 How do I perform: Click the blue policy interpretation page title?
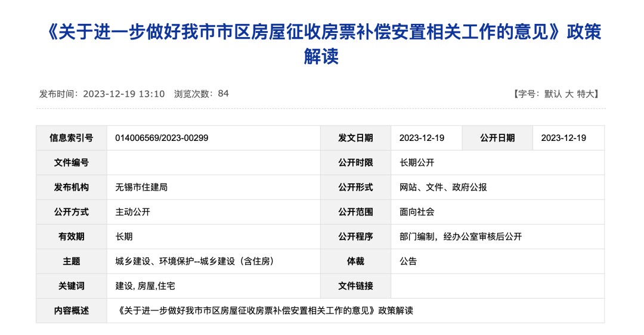tap(321, 44)
